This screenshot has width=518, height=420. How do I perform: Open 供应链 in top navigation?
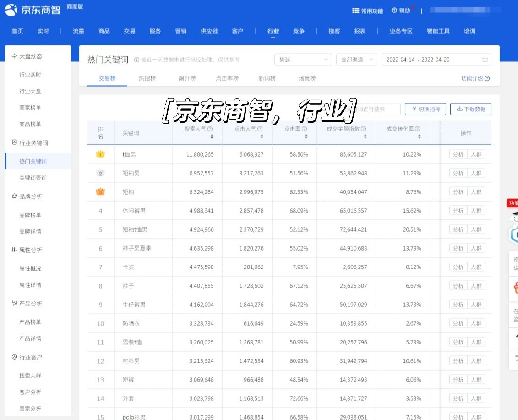coord(209,31)
